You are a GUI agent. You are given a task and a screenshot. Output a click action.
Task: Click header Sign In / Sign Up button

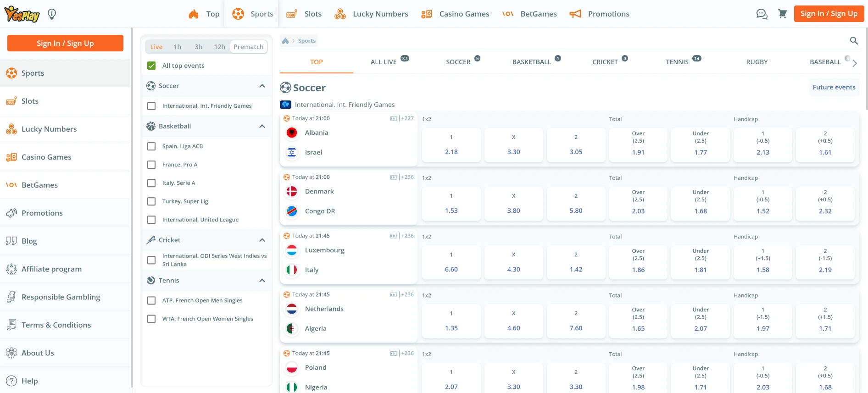pyautogui.click(x=829, y=14)
